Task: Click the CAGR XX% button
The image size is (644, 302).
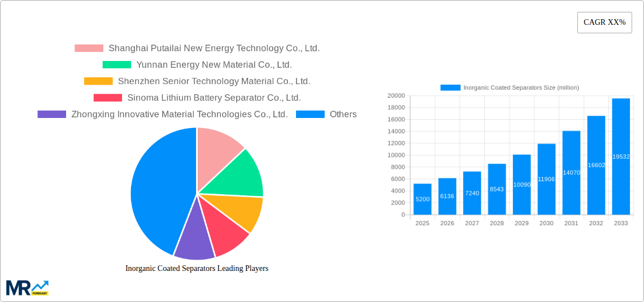Action: tap(604, 23)
